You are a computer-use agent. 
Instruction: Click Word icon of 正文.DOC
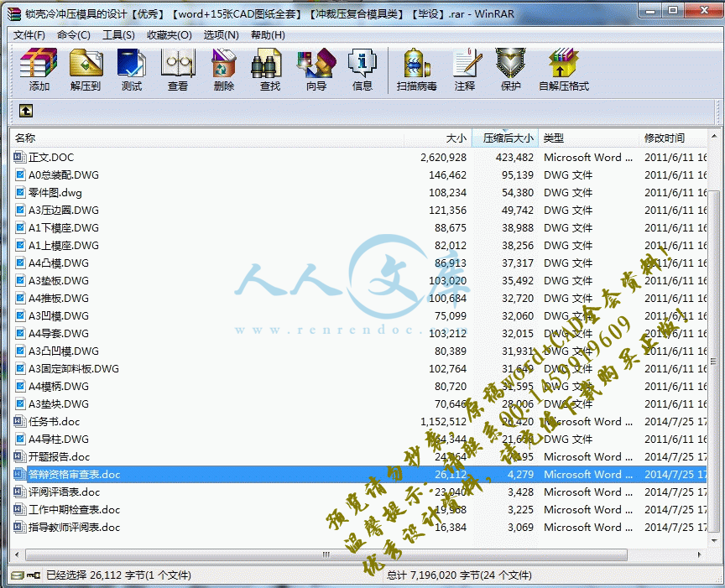20,157
